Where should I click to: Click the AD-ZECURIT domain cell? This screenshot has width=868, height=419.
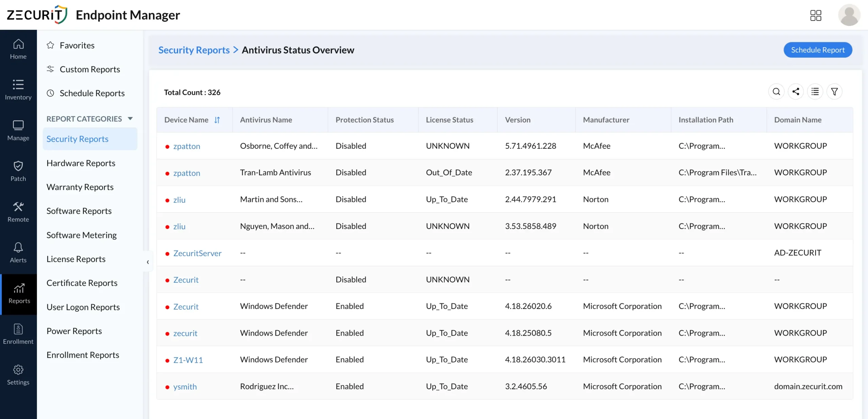coord(797,253)
